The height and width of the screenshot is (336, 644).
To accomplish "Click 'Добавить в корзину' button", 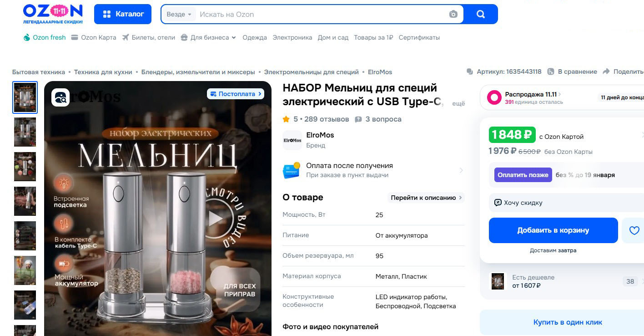I will pyautogui.click(x=553, y=230).
